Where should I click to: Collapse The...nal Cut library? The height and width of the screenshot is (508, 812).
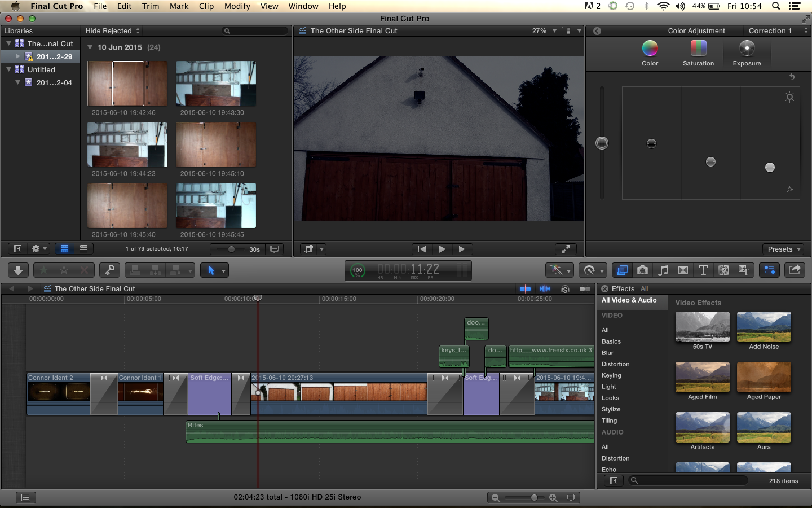click(x=8, y=43)
